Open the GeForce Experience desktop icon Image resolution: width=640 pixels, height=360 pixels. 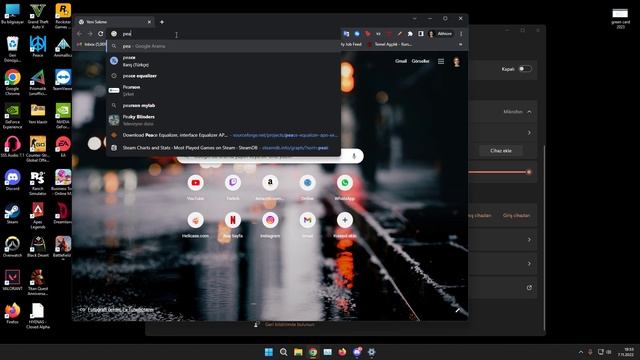[x=13, y=116]
